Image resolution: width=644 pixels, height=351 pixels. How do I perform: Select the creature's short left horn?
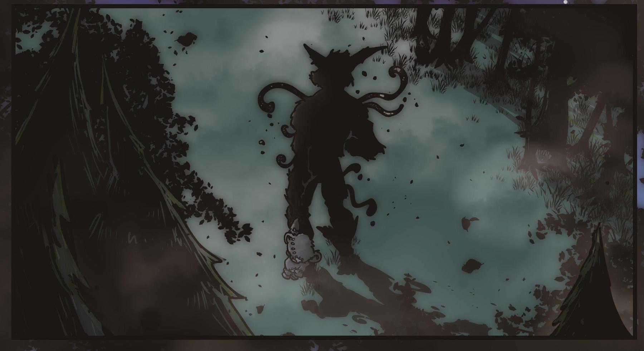coord(309,51)
